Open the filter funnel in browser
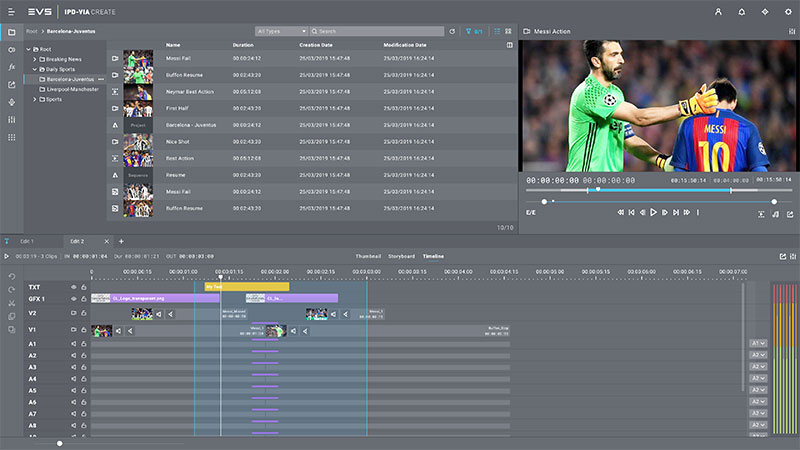Viewport: 800px width, 450px height. [x=468, y=31]
